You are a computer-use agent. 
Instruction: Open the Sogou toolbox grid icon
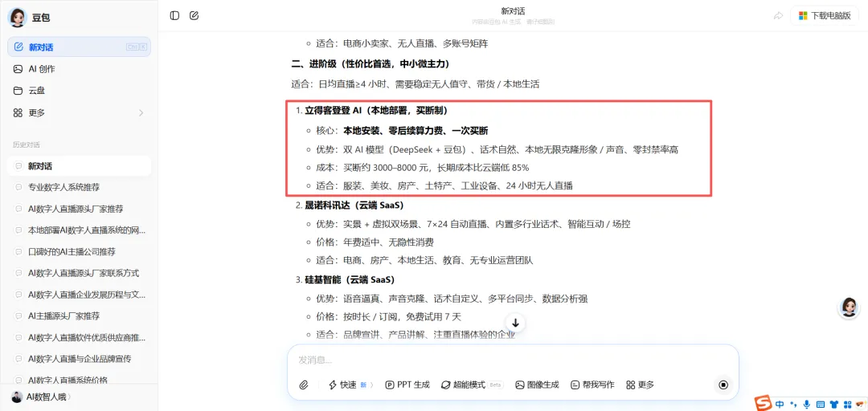click(x=846, y=404)
